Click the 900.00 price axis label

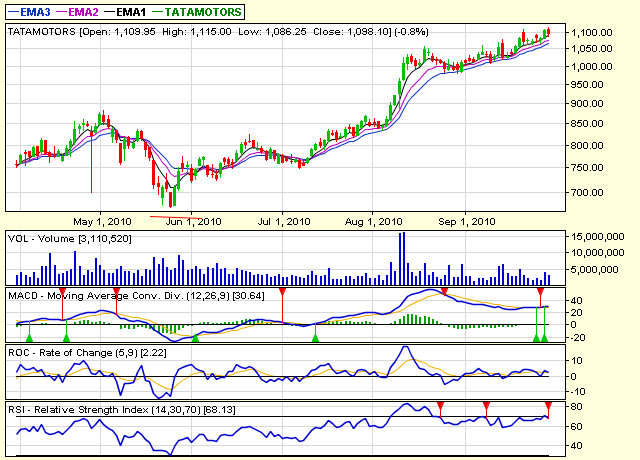point(587,104)
